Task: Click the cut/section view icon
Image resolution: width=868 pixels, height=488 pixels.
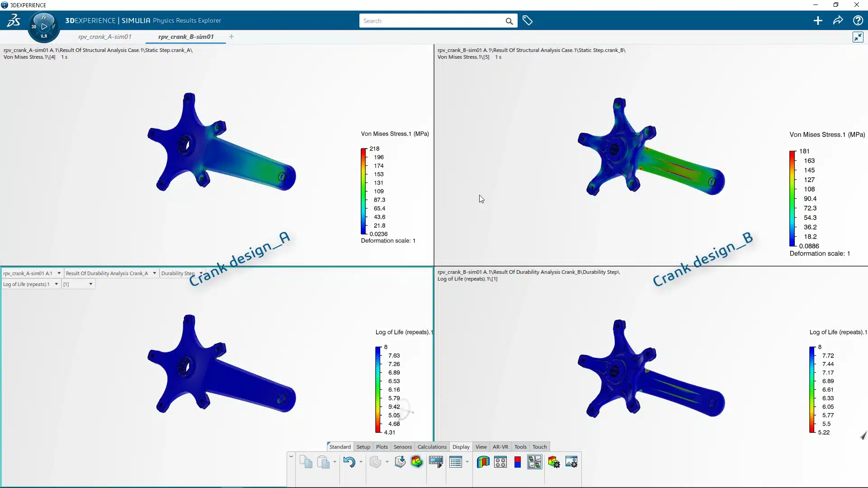Action: click(483, 461)
